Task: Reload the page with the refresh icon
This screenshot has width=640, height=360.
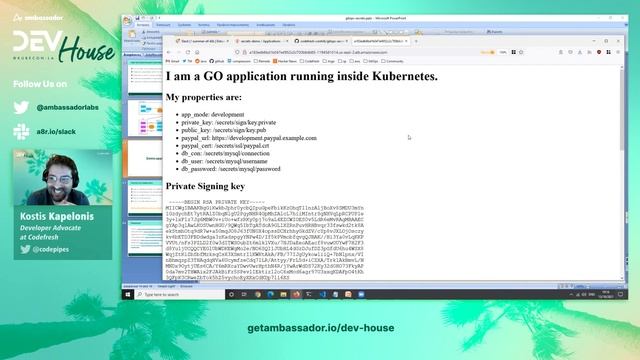Action: (188, 52)
